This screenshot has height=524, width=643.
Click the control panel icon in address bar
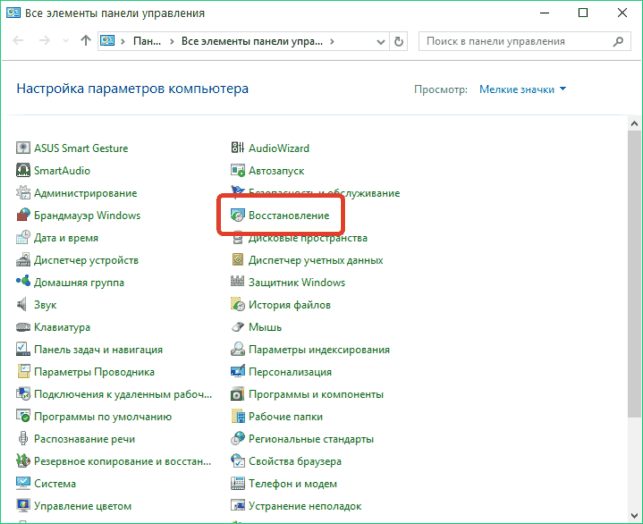tap(107, 41)
